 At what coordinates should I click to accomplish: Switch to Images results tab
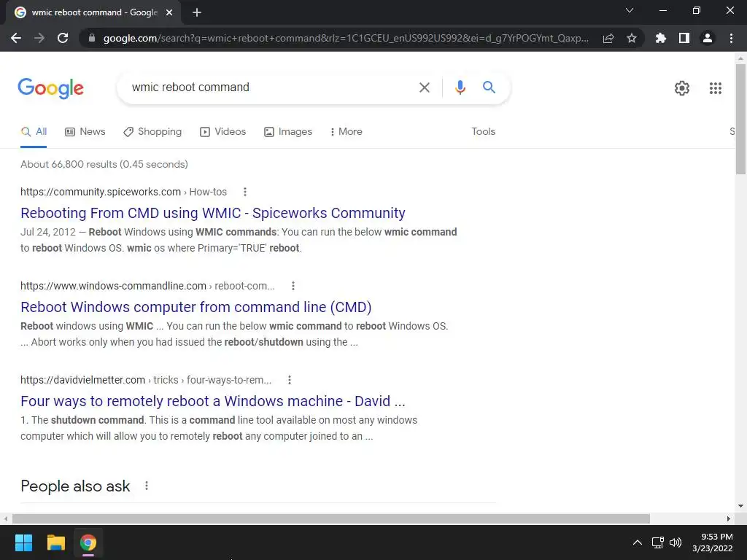[288, 132]
